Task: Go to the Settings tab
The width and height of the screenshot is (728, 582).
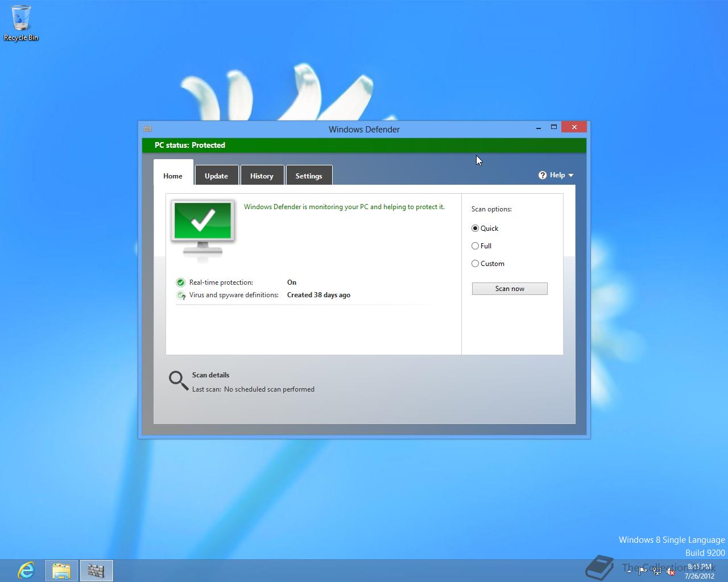Action: point(309,176)
